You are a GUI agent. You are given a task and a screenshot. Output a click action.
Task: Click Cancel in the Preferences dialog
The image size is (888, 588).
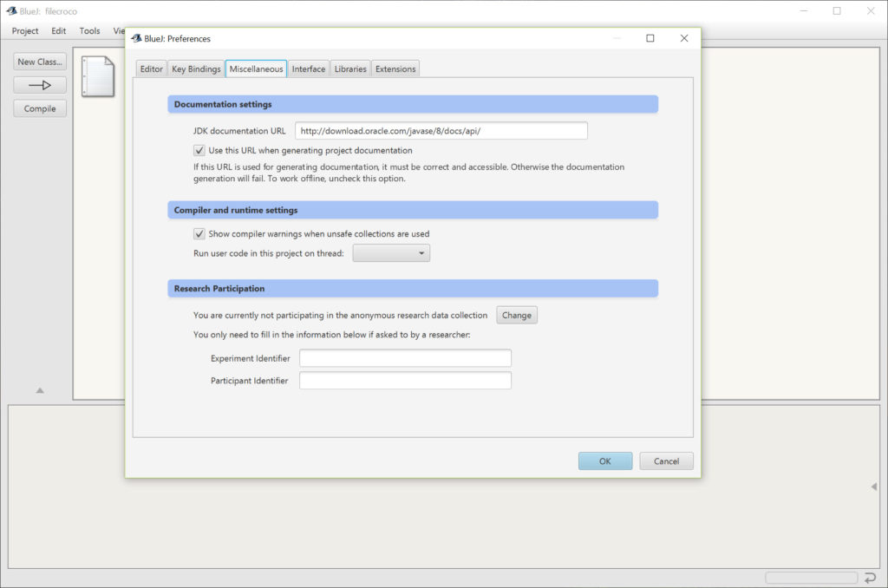667,461
